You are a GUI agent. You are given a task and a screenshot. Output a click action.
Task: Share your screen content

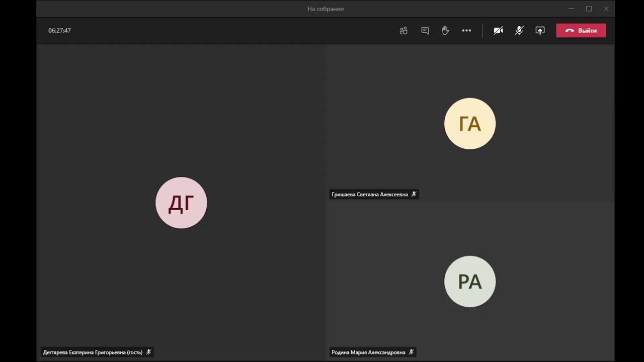pyautogui.click(x=540, y=31)
